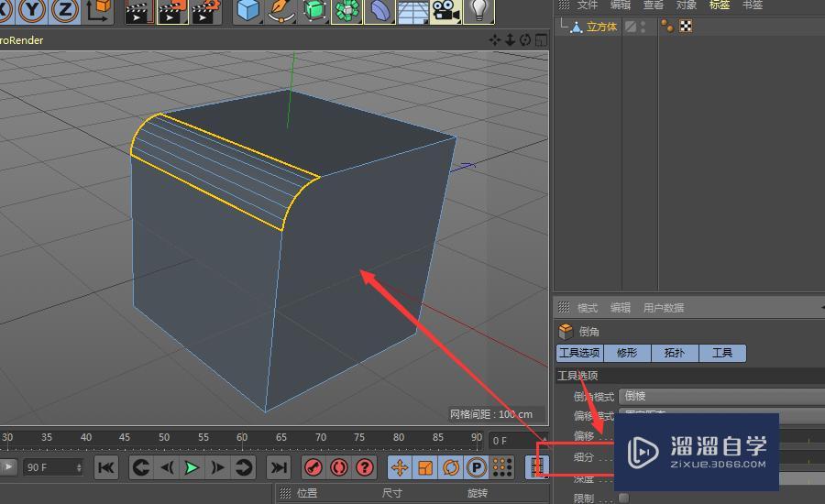Image resolution: width=825 pixels, height=504 pixels.
Task: Open the Attribute Manager 编辑 menu
Action: [x=621, y=308]
